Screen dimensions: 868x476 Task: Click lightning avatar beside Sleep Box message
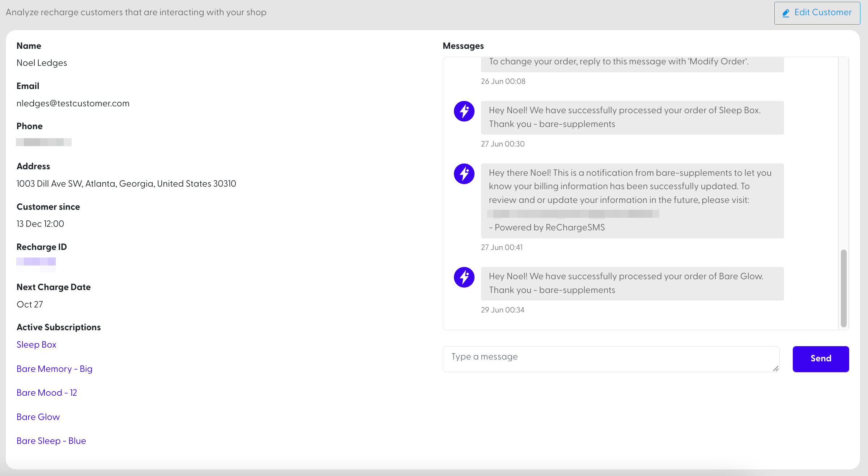point(464,111)
